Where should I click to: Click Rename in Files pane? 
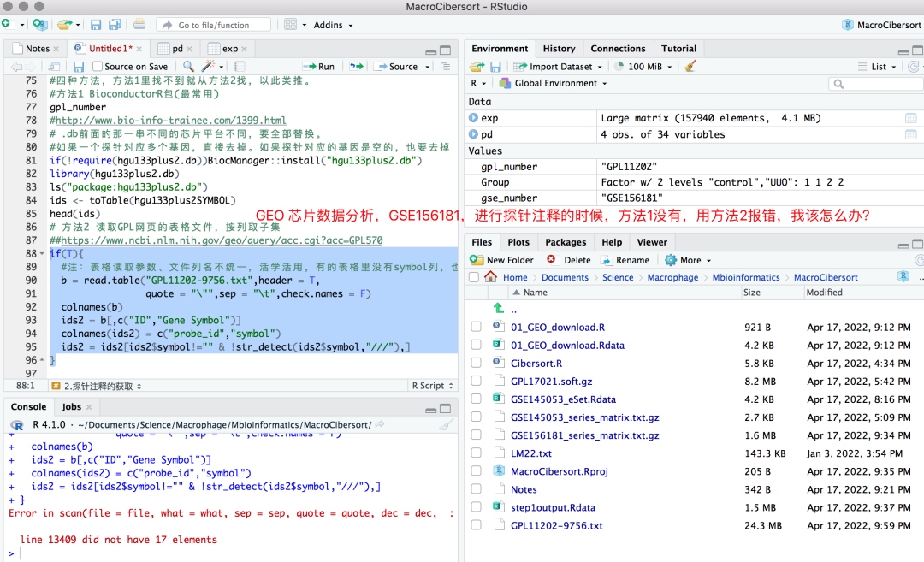625,260
